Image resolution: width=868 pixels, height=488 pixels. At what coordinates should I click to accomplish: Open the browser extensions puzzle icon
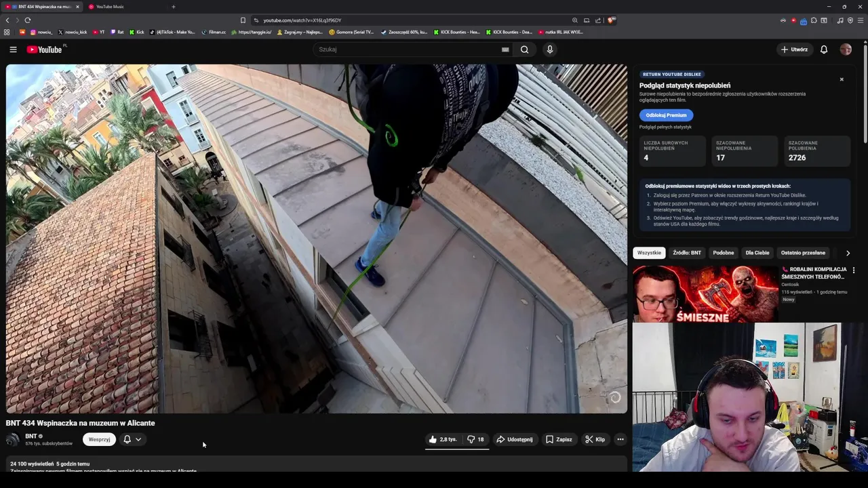point(814,20)
